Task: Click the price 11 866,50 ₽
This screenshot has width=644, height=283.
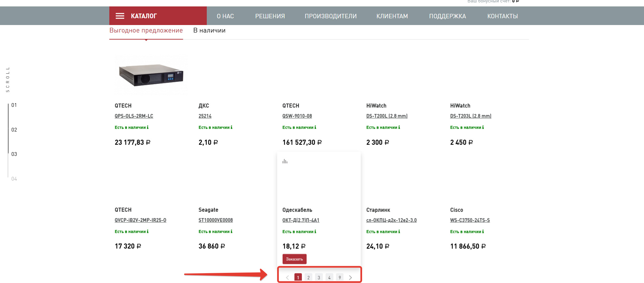Action: click(468, 246)
